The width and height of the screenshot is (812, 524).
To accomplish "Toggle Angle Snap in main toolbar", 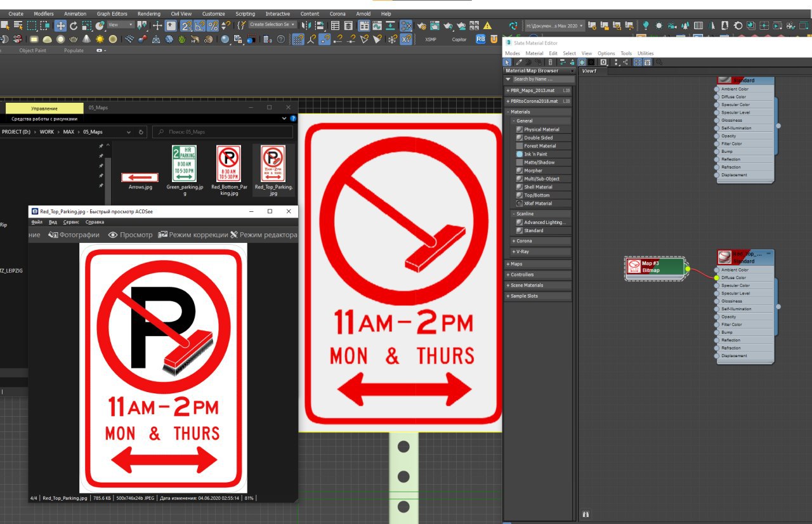I will tap(200, 25).
